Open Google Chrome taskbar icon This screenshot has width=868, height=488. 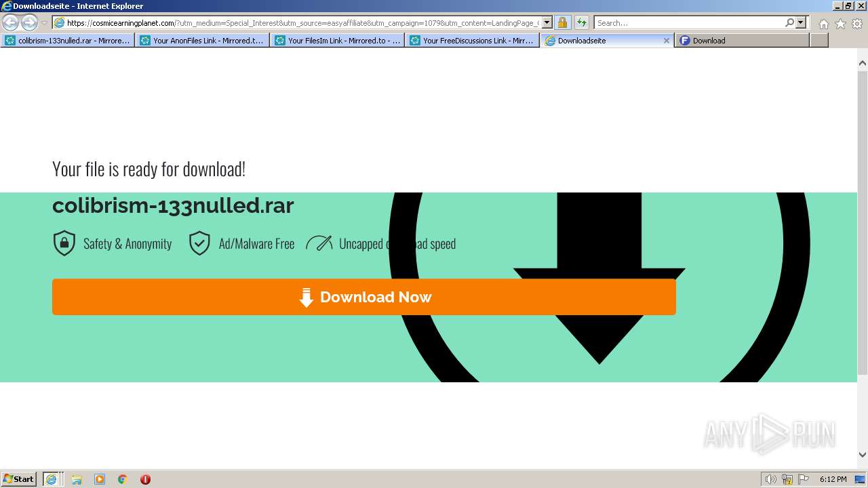click(123, 479)
